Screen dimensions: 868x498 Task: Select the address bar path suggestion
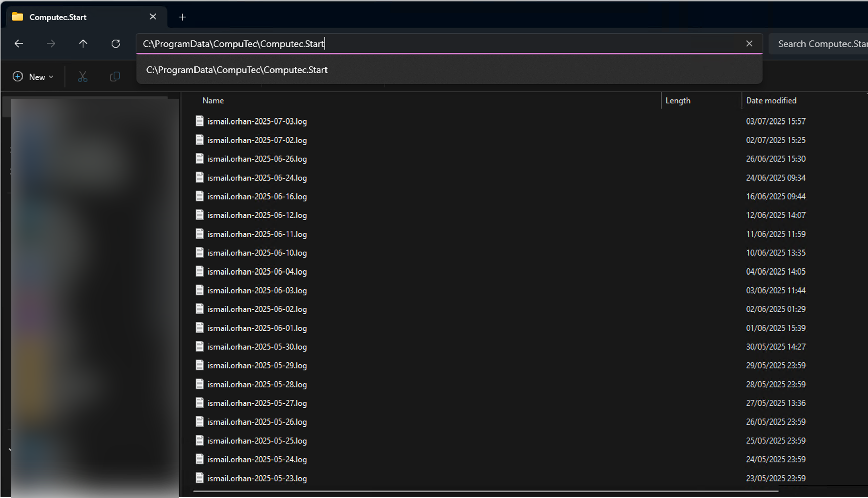point(237,70)
